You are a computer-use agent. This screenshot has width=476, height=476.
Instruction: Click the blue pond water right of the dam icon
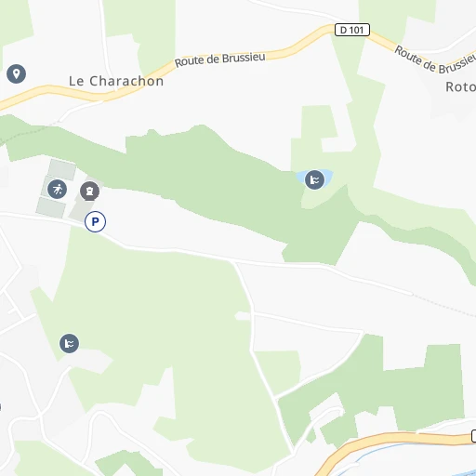(328, 176)
